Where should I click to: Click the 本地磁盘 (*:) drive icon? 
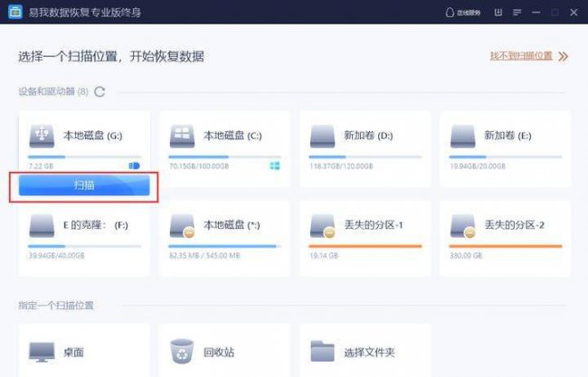pos(182,226)
